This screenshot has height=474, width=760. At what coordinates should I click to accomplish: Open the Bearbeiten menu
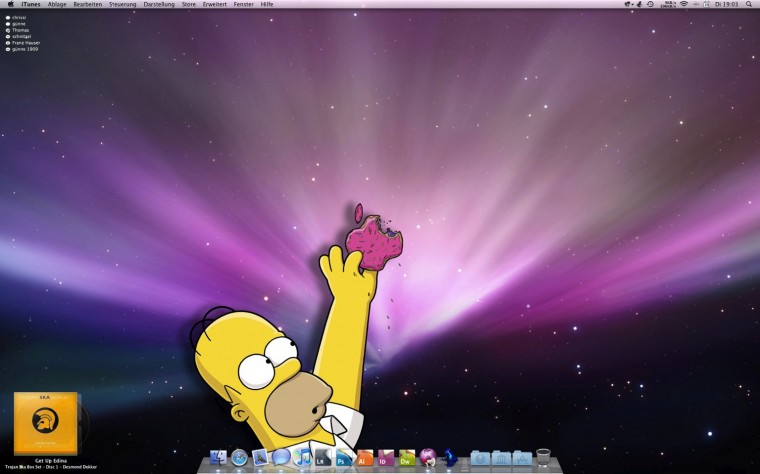point(88,4)
